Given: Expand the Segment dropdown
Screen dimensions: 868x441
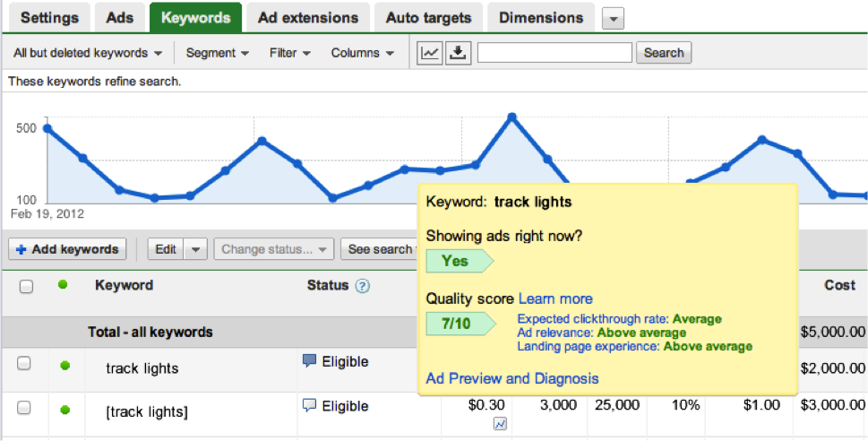Looking at the screenshot, I should [x=218, y=53].
